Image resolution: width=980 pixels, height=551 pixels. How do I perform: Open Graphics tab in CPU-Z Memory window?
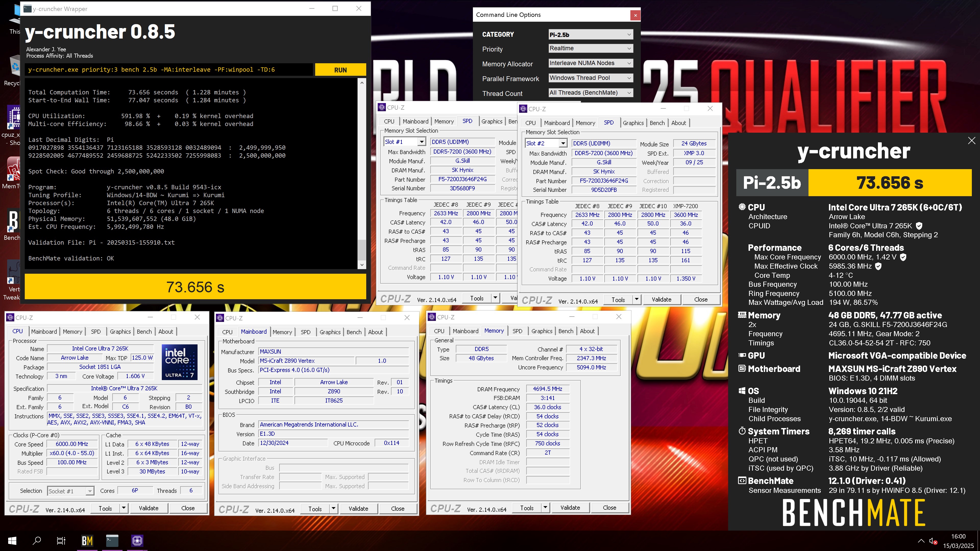coord(542,331)
